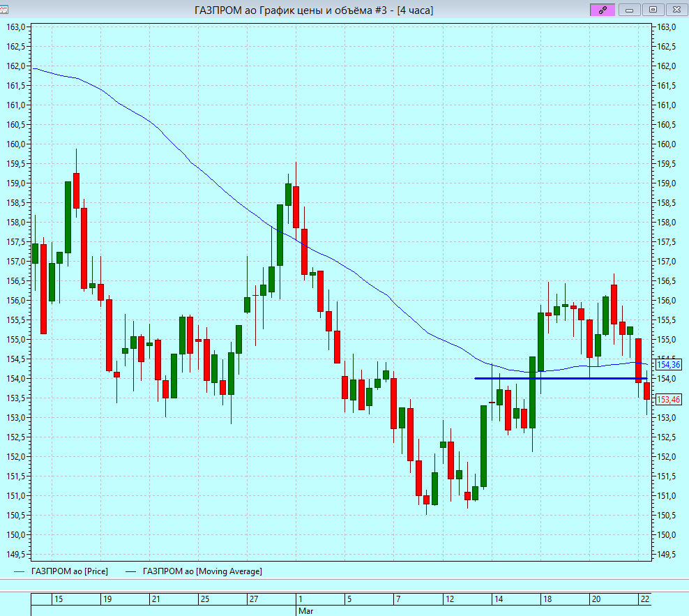Select the ГАЗПРОМ ао [Price] legend entry

click(61, 571)
